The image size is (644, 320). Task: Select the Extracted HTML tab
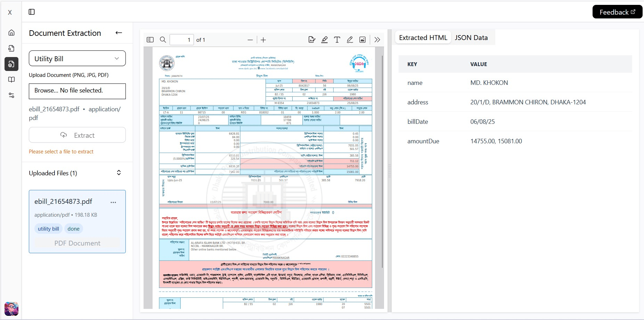tap(423, 38)
